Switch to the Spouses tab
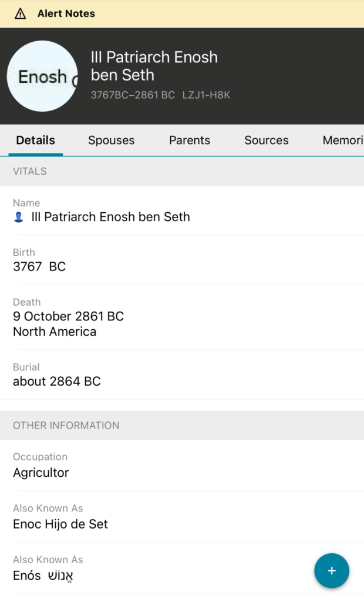 [112, 141]
